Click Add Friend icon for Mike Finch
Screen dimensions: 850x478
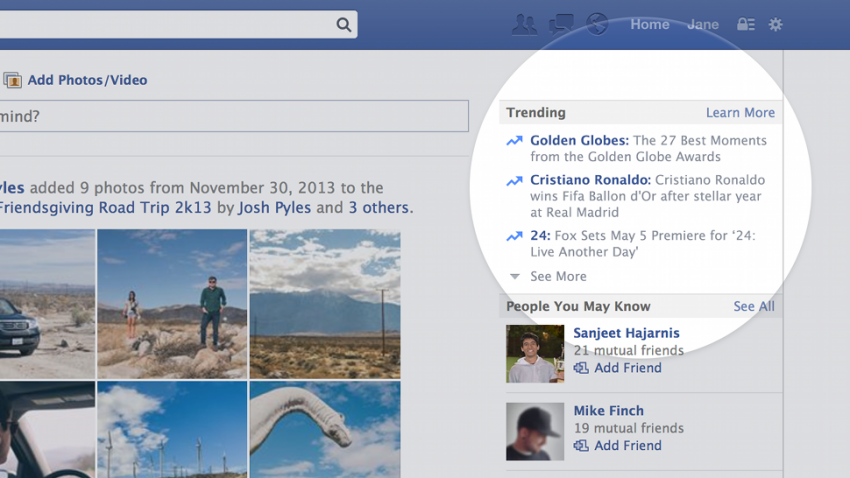[x=581, y=446]
